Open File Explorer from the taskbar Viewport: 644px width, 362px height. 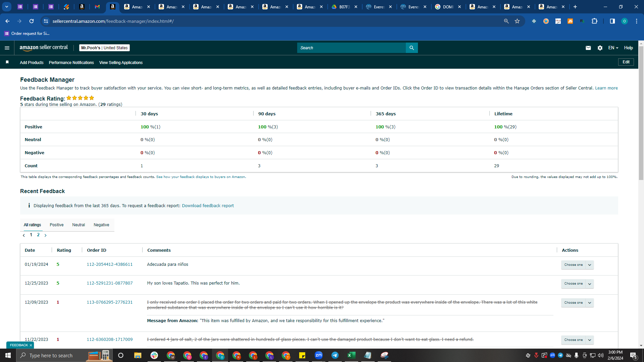click(x=138, y=355)
